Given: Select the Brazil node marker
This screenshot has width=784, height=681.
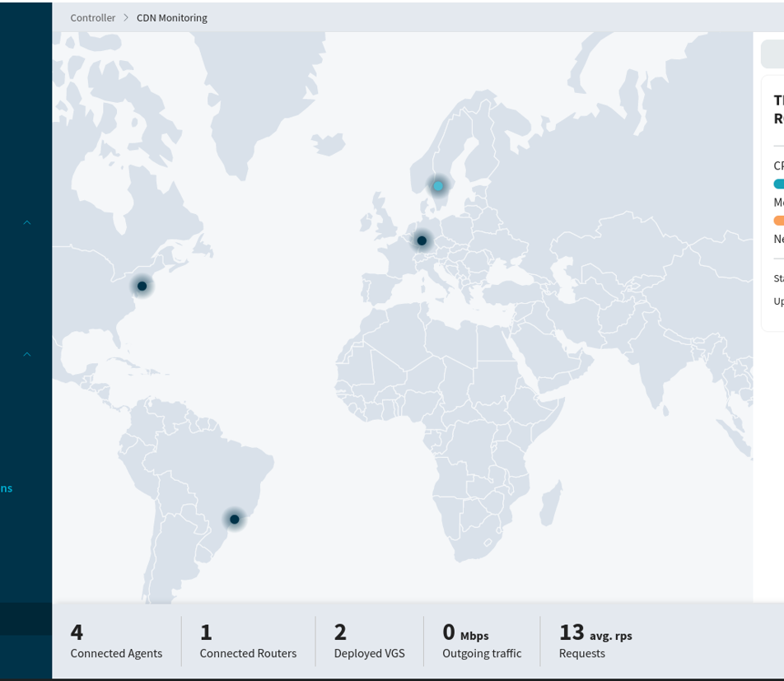Looking at the screenshot, I should point(235,520).
